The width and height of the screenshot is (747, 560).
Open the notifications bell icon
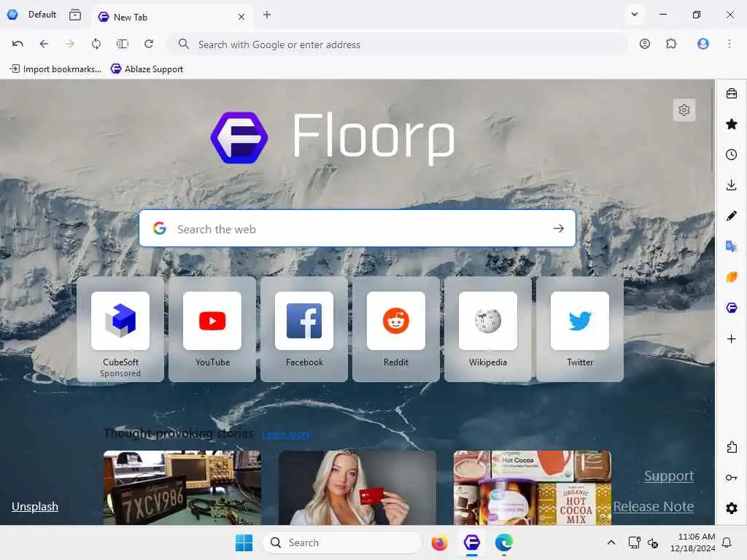(727, 542)
